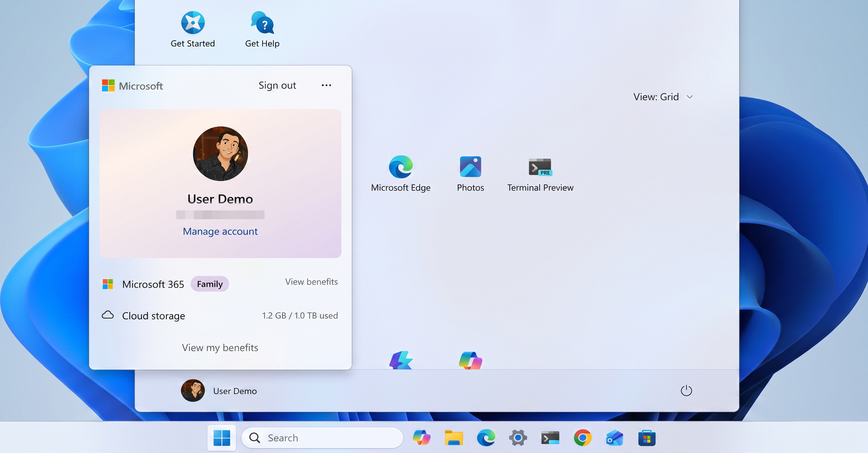Open Settings gear on the taskbar
868x453 pixels.
tap(518, 438)
